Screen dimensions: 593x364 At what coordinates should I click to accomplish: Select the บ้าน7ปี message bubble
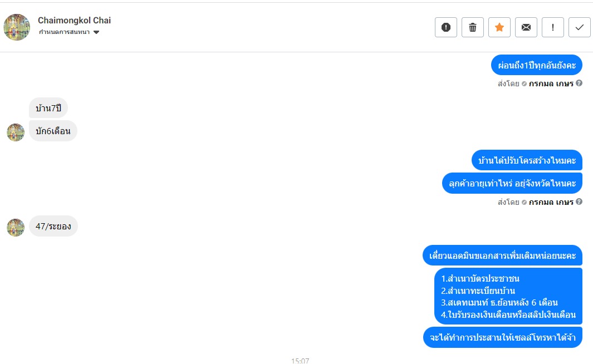[48, 108]
